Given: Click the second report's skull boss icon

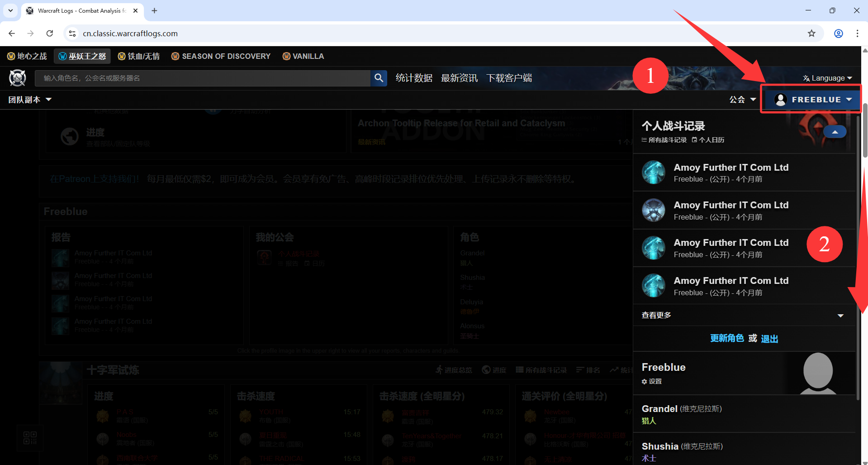Looking at the screenshot, I should [654, 210].
